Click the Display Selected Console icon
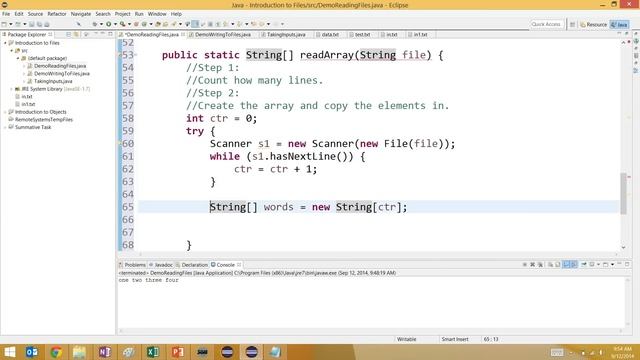 coord(591,264)
